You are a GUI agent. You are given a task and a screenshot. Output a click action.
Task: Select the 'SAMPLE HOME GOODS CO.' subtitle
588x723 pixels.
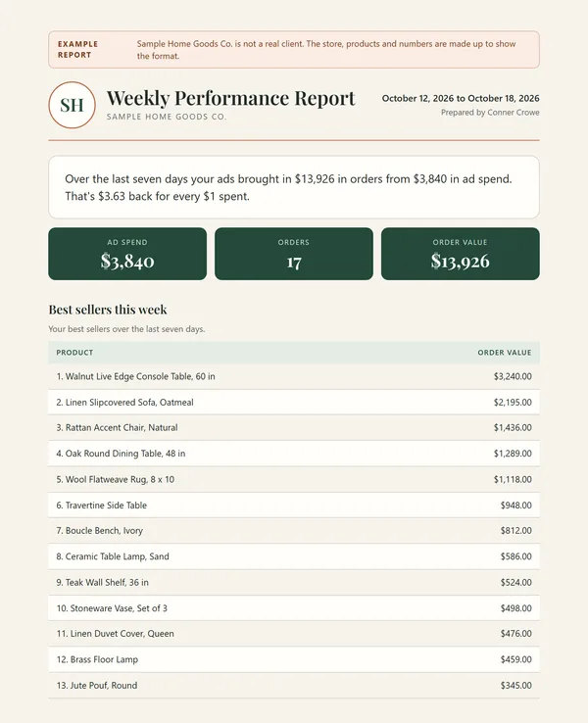click(x=167, y=118)
